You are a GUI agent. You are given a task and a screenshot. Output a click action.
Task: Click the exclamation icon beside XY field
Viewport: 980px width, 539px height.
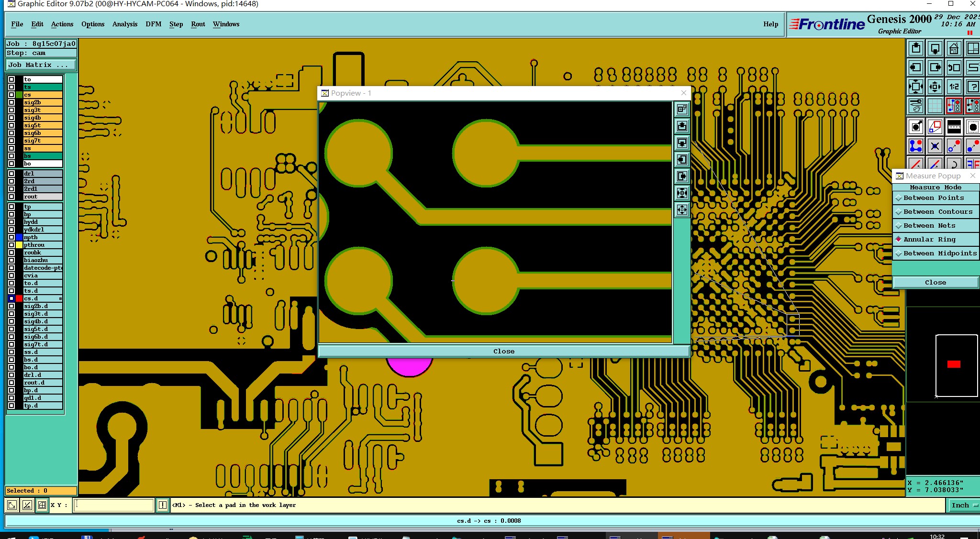point(163,505)
